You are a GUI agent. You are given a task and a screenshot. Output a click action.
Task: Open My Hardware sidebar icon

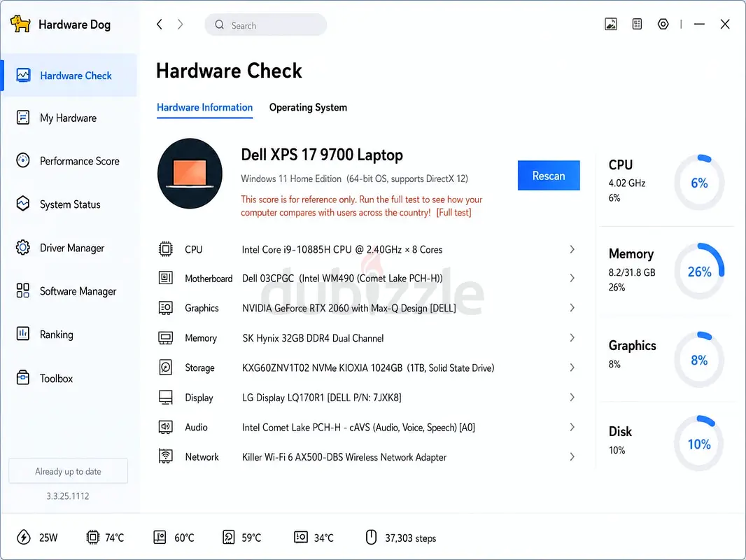click(23, 118)
